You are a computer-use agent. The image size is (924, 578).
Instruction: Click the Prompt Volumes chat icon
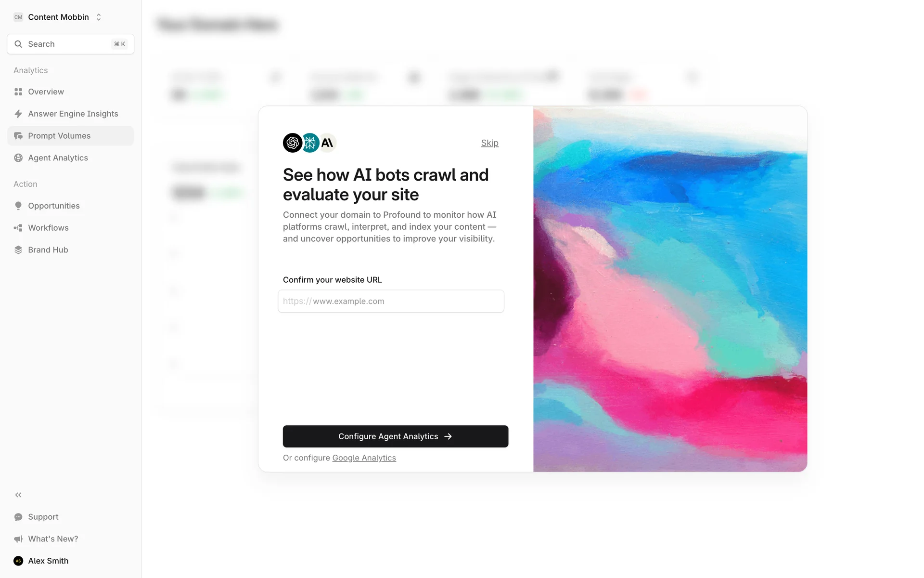(18, 136)
